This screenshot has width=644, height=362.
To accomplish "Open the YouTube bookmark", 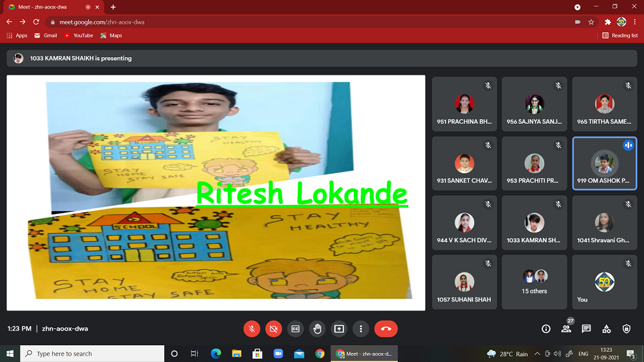I will pos(79,35).
